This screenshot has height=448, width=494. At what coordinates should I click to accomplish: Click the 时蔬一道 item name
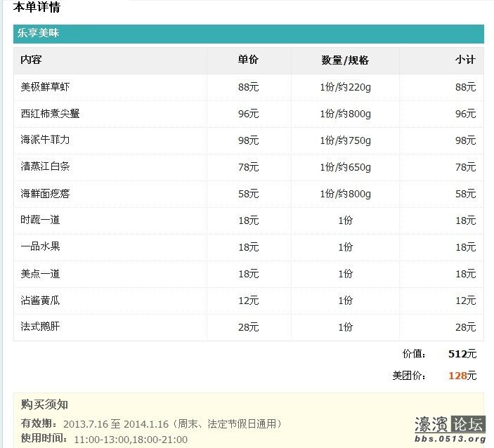click(x=40, y=220)
